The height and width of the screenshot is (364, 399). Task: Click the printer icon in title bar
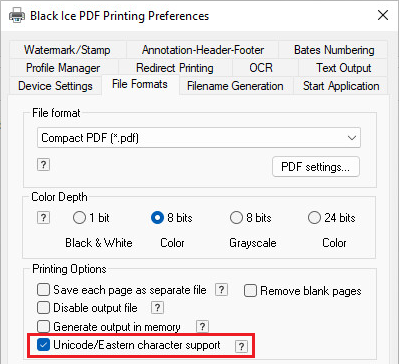[x=17, y=16]
